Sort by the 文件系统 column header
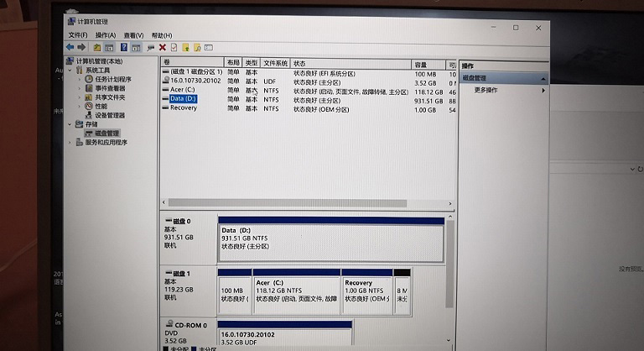This screenshot has height=351, width=644. 275,63
